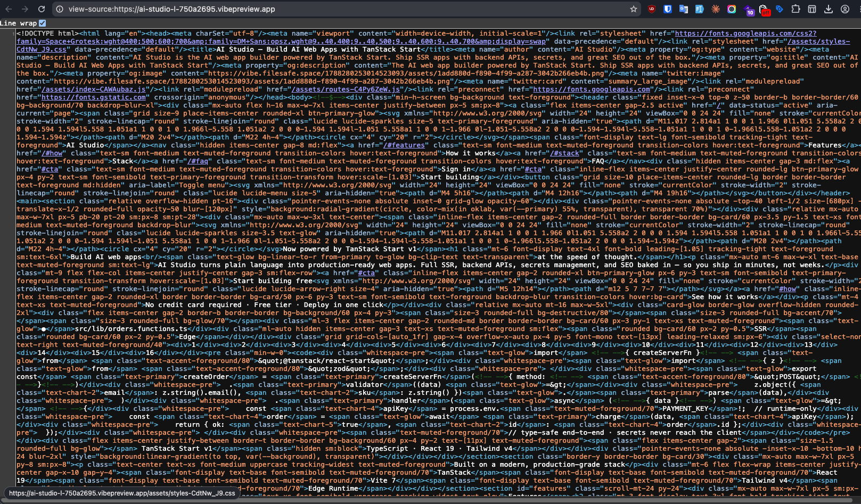861x504 pixels.
Task: Open the Google Translate extension
Action: point(684,9)
